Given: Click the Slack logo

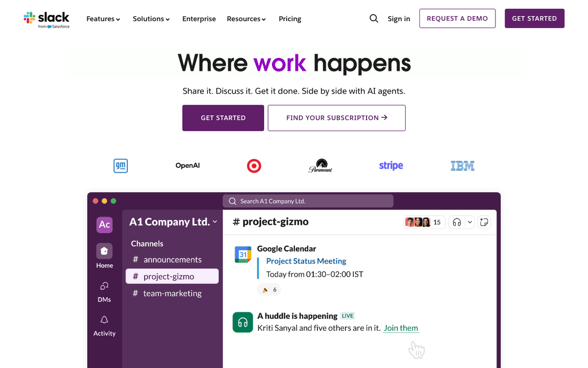Looking at the screenshot, I should [x=47, y=19].
